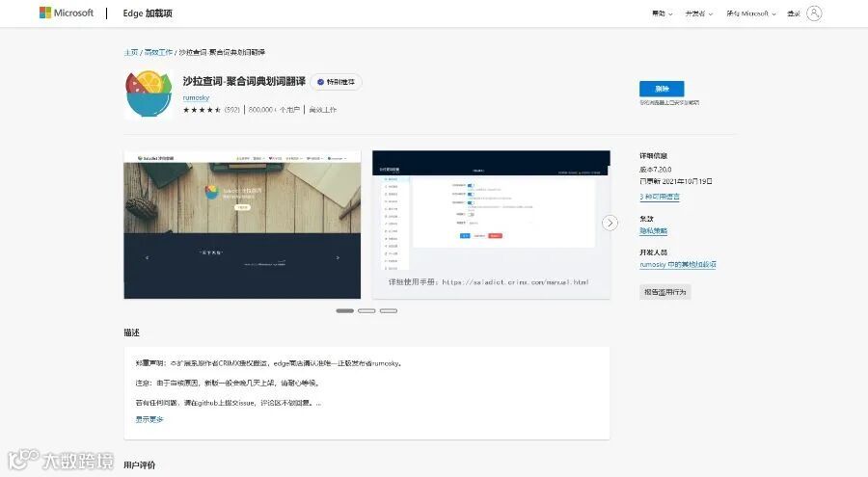Click the star rating row

point(203,110)
